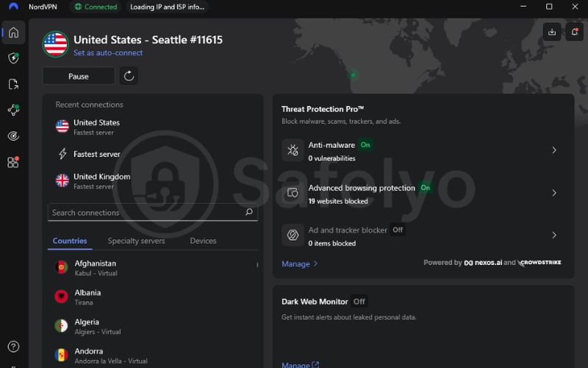Click the Search connections field
Viewport: 588px width, 368px height.
pos(153,213)
